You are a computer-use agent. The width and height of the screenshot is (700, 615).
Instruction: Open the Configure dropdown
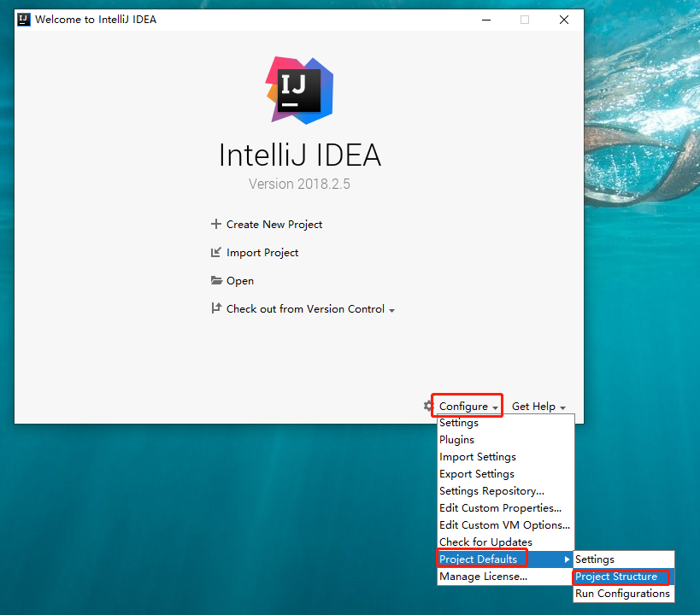point(468,406)
